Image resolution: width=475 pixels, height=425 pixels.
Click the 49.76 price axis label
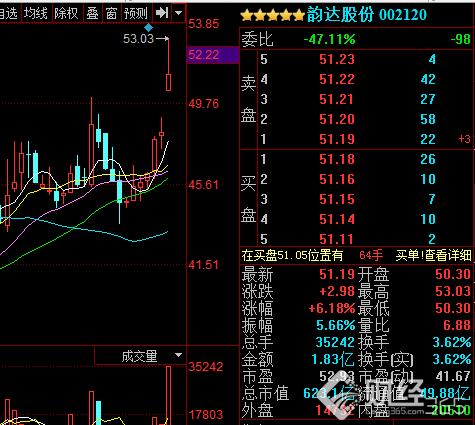(204, 104)
